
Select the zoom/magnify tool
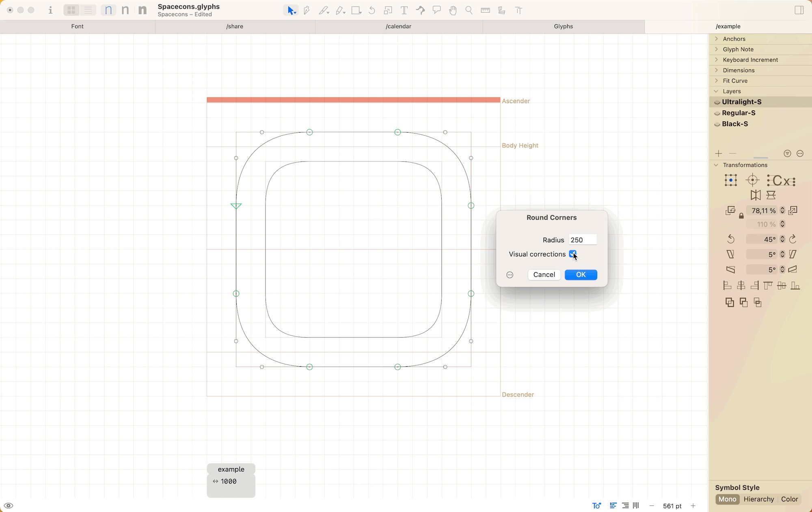click(x=468, y=10)
